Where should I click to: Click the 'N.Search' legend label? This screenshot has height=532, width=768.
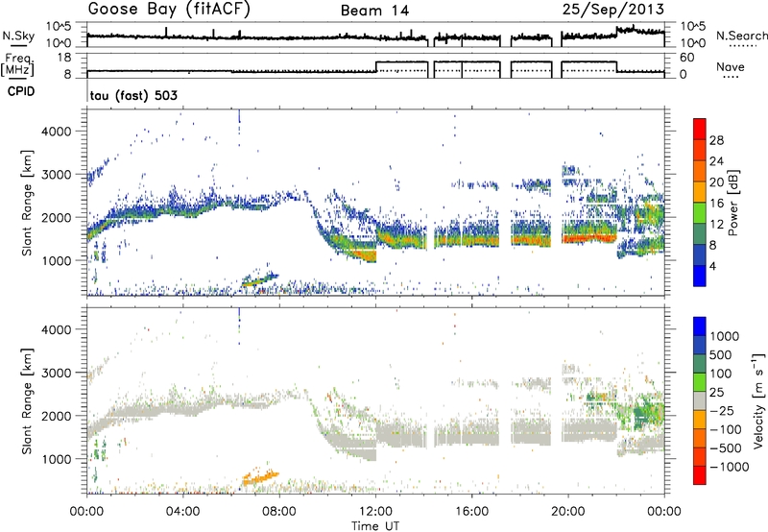pyautogui.click(x=741, y=36)
